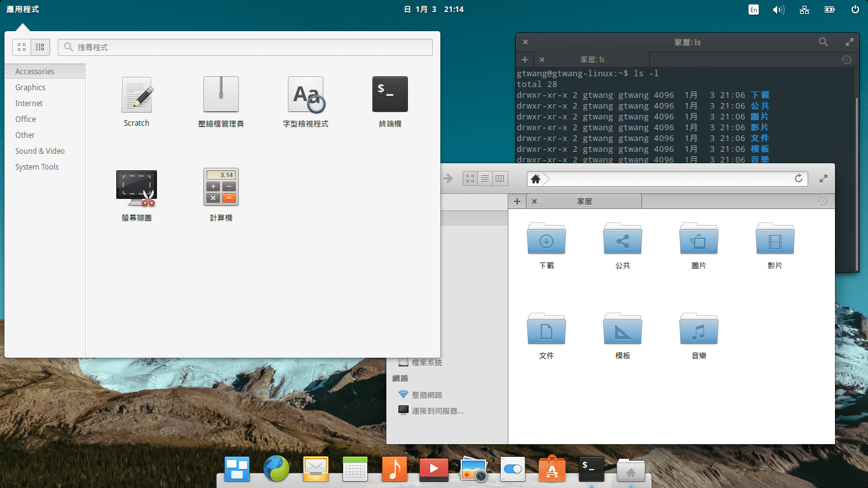
Task: Open the Photos app from the dock
Action: point(473,469)
